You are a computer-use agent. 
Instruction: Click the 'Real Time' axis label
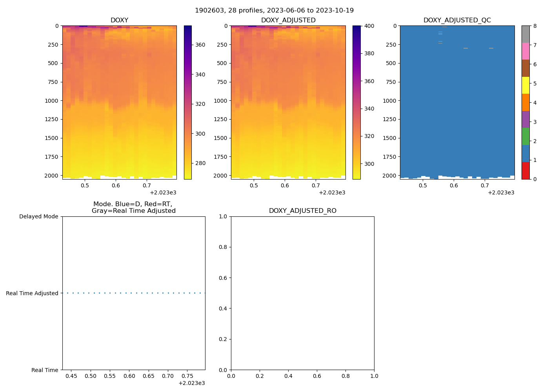[44, 370]
